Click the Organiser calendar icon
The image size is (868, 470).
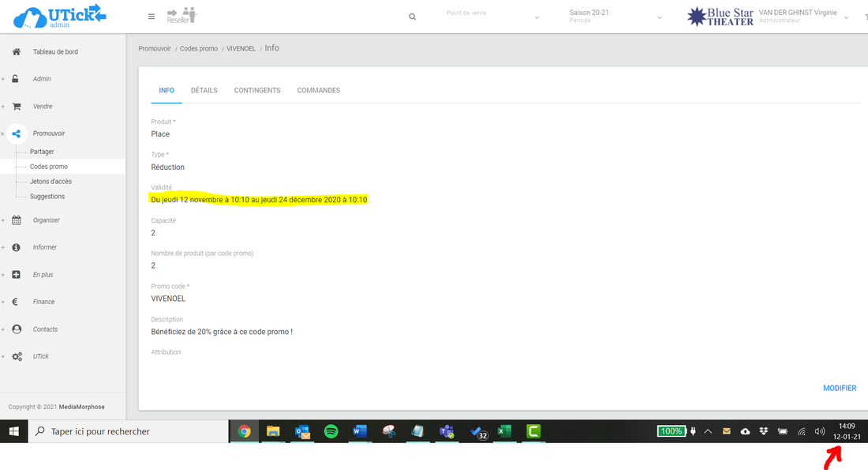point(17,220)
